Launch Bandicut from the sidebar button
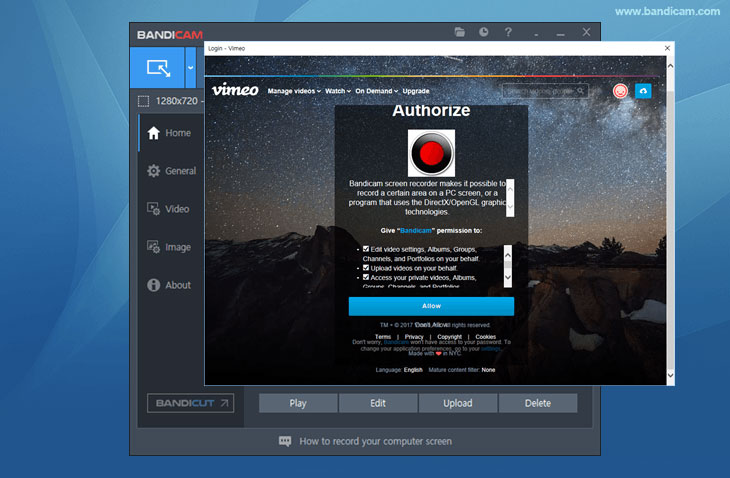This screenshot has height=478, width=730. (x=190, y=403)
